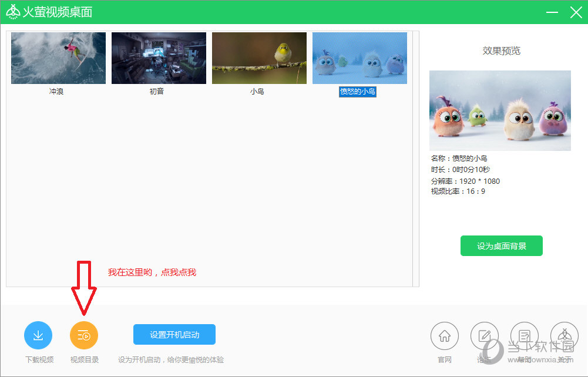This screenshot has height=377, width=588.
Task: Close the 火萤视频桌面 window
Action: (x=576, y=12)
